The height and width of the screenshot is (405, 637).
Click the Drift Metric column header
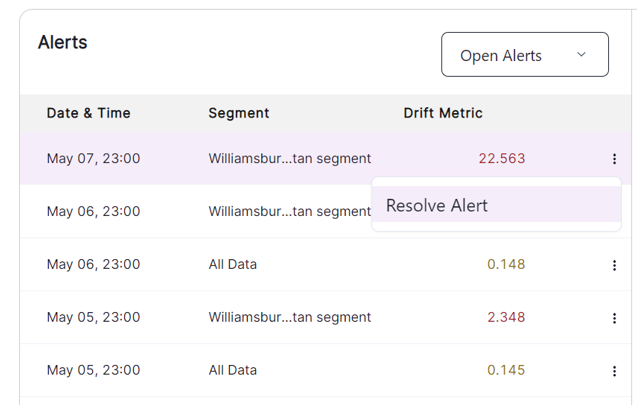443,113
